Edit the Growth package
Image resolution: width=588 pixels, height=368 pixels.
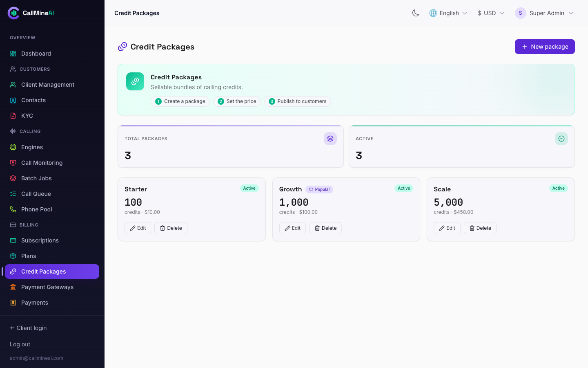point(292,228)
